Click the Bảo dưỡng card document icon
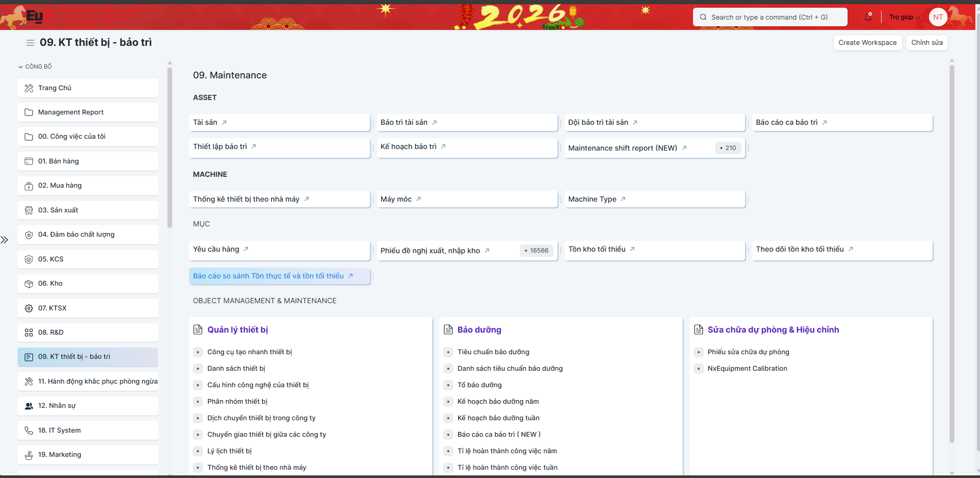The image size is (980, 478). coord(448,330)
